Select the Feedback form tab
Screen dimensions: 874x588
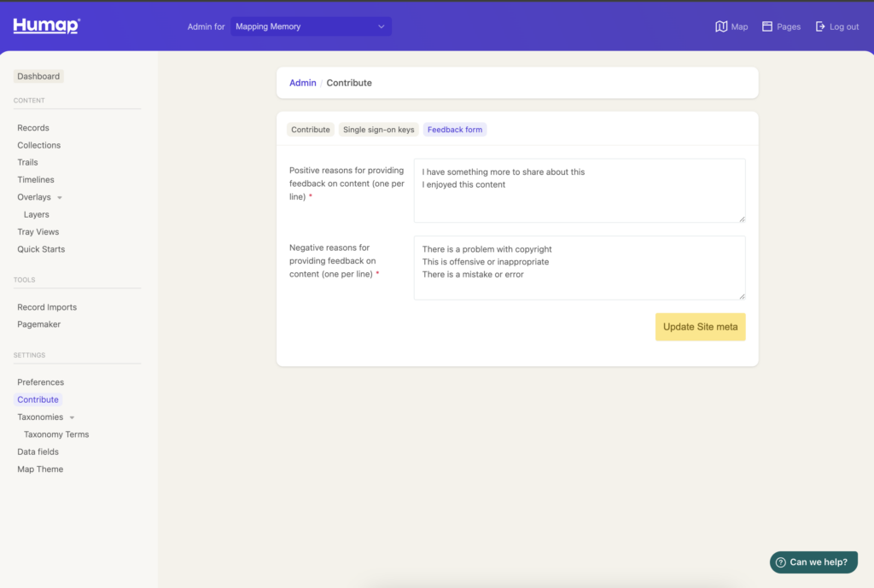[x=455, y=130]
